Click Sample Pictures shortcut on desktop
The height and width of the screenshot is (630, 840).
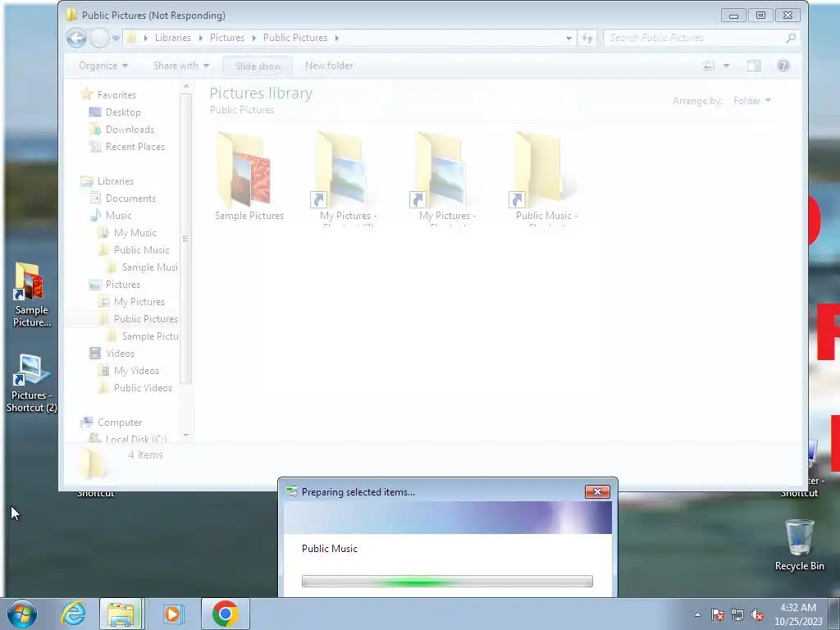pos(31,294)
